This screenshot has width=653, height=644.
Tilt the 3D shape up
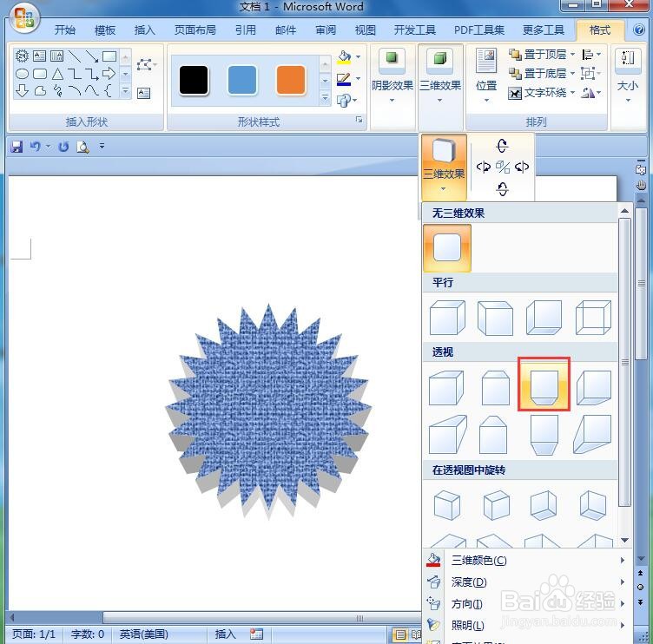pos(502,146)
